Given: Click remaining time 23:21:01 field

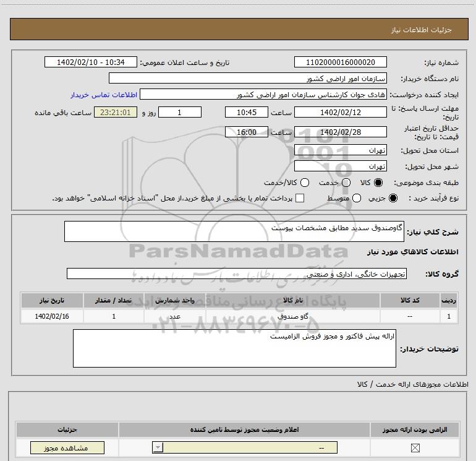Looking at the screenshot, I should point(116,112).
